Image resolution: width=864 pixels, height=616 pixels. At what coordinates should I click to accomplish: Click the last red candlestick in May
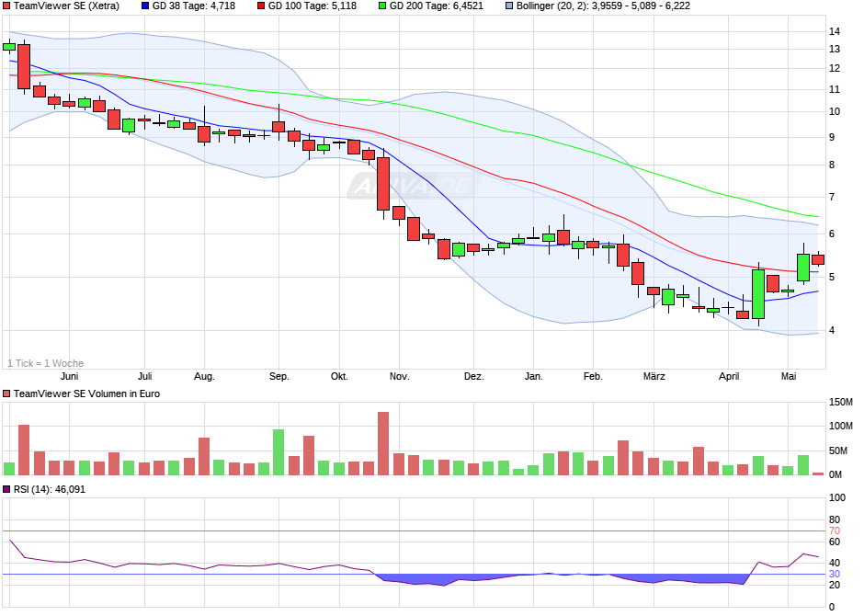818,259
